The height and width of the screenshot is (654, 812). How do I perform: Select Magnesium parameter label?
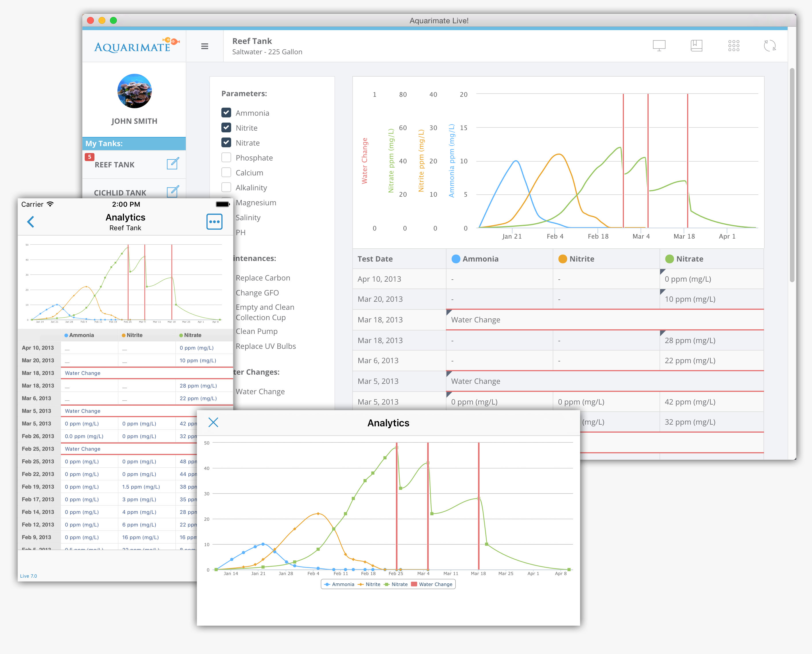tap(256, 203)
